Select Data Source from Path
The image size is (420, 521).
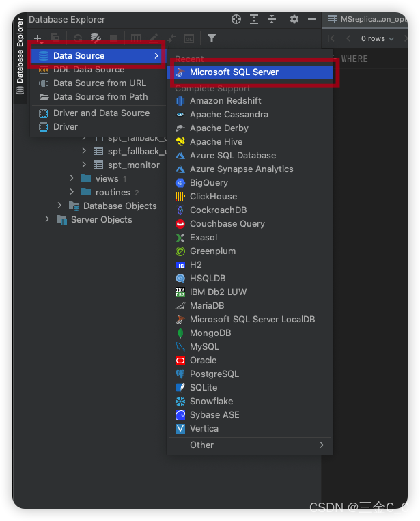click(98, 97)
